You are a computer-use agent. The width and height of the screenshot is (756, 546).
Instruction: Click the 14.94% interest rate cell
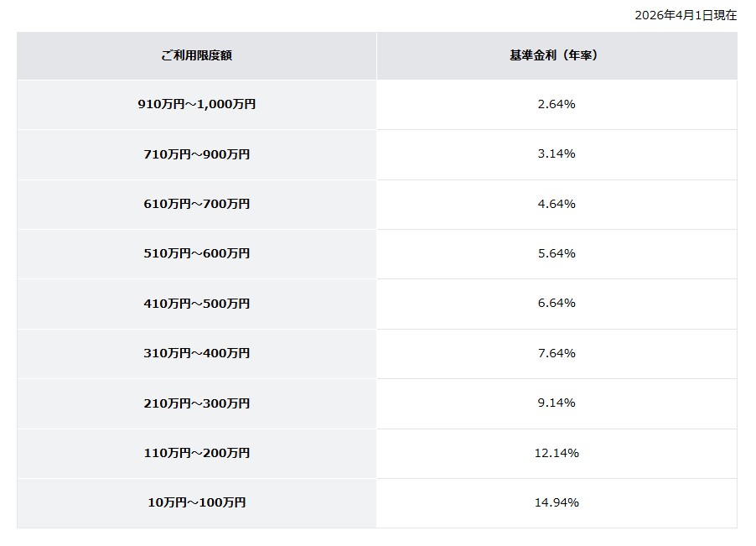(x=557, y=503)
